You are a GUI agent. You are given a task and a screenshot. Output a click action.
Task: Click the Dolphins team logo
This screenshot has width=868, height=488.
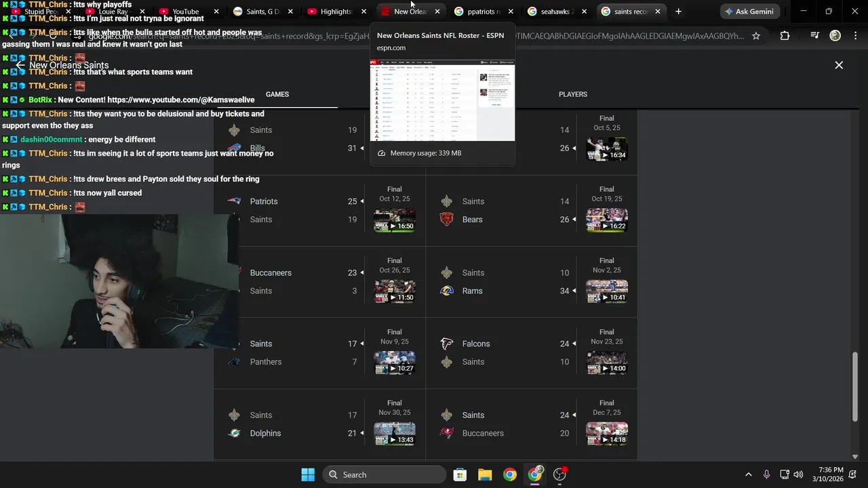(234, 433)
